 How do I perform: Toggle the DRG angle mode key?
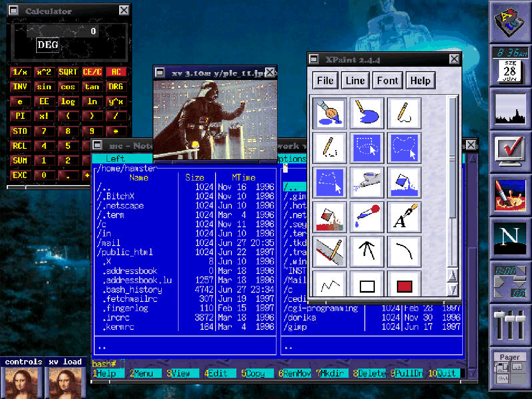[116, 87]
